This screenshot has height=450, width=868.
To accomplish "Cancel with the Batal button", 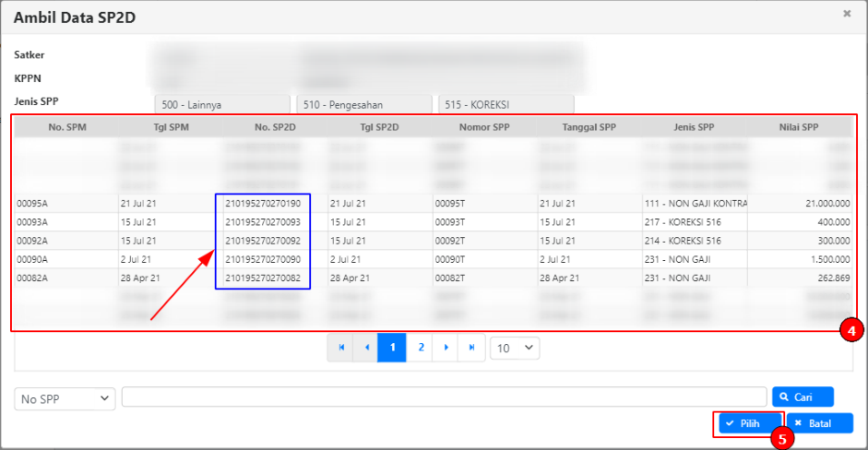I will (819, 423).
